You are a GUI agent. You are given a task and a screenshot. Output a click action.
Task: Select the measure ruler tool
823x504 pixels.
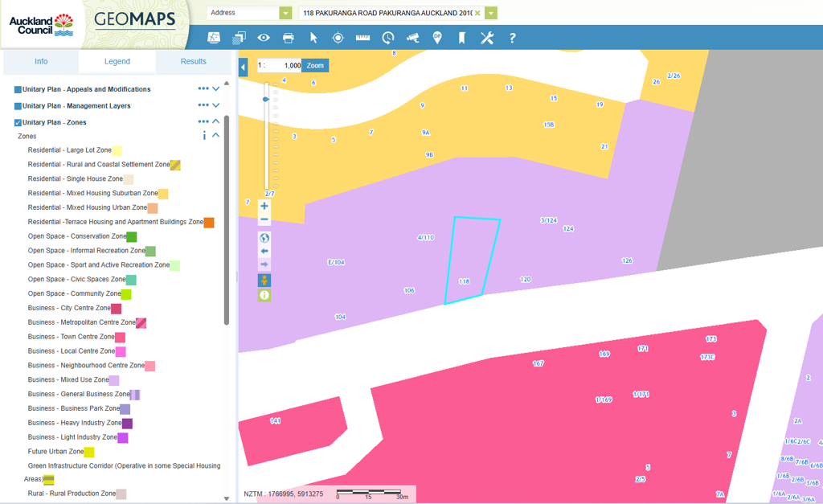point(362,38)
